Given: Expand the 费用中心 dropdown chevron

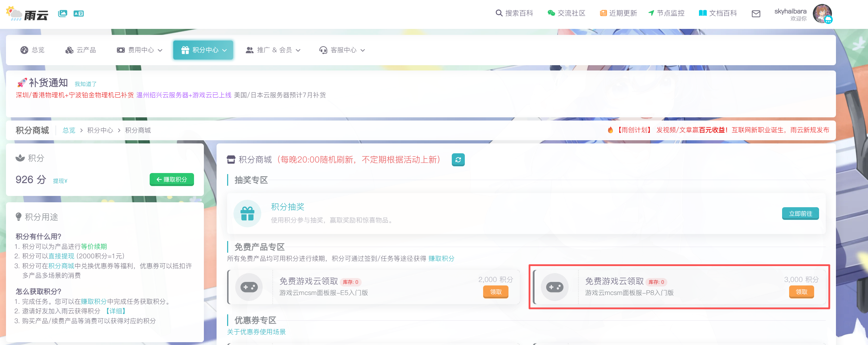Looking at the screenshot, I should click(x=160, y=50).
